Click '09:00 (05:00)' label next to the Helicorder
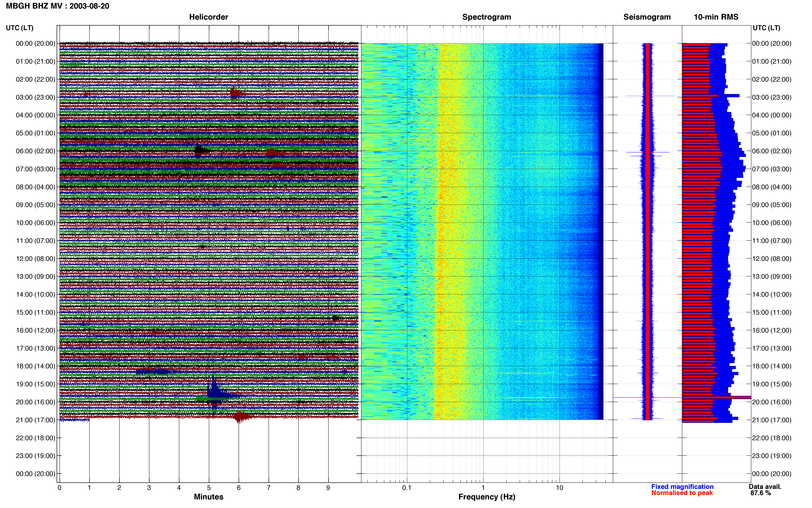The width and height of the screenshot is (812, 508). [x=36, y=205]
